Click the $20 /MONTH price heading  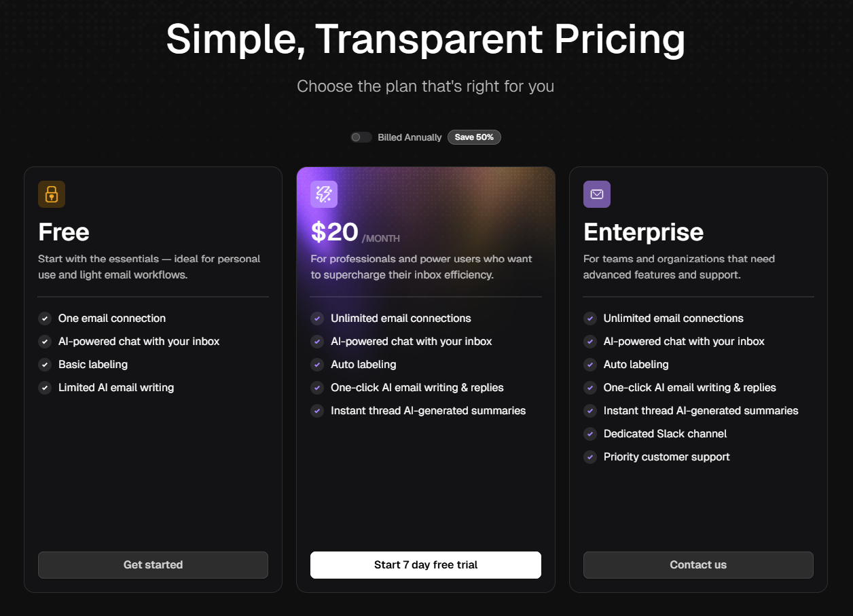click(355, 233)
